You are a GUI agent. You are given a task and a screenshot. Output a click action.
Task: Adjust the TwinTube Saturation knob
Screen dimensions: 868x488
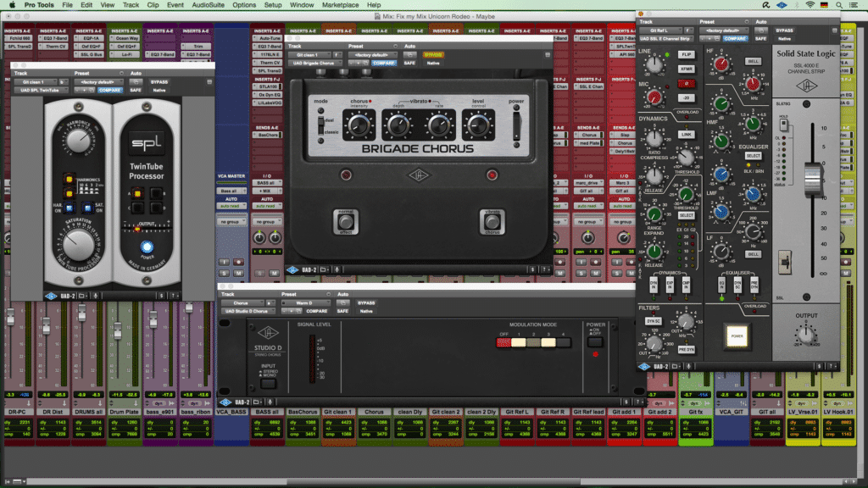78,244
